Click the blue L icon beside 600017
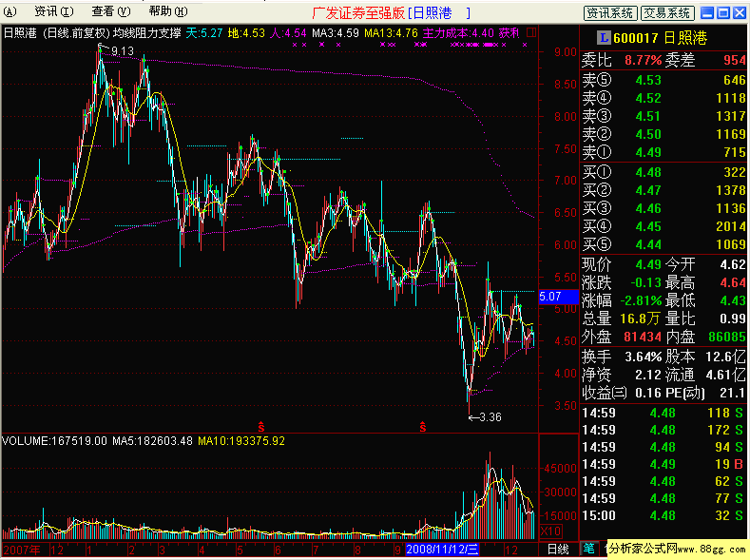Screen dimensions: 750x560 [605, 38]
